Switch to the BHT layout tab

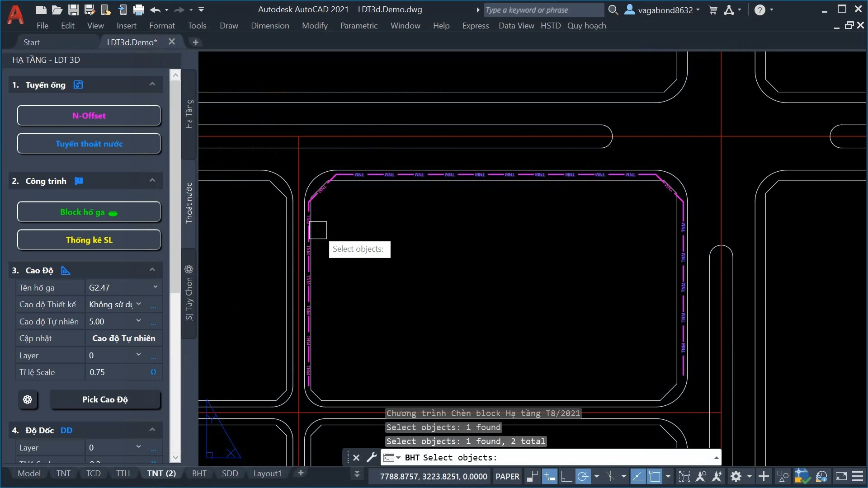click(199, 473)
